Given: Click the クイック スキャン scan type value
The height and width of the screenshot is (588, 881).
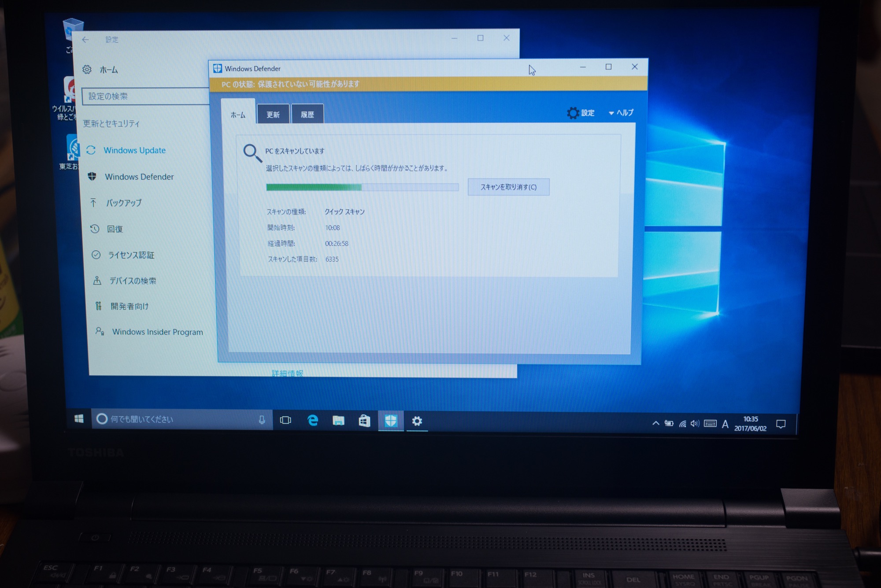Looking at the screenshot, I should click(x=344, y=212).
